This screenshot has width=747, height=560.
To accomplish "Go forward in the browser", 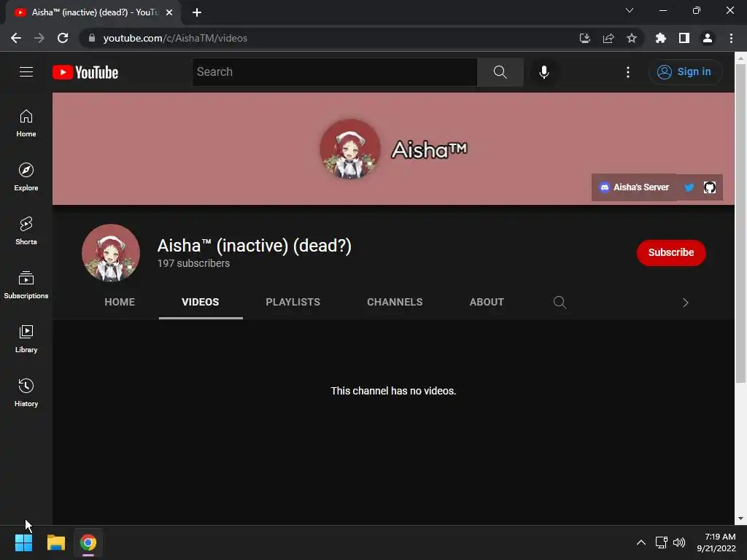I will (39, 38).
